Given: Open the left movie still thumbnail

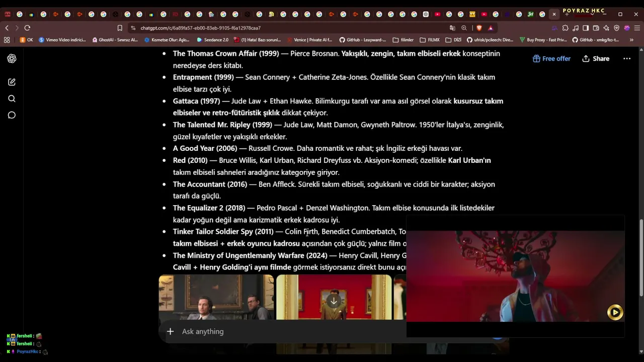Looking at the screenshot, I should coord(216,297).
